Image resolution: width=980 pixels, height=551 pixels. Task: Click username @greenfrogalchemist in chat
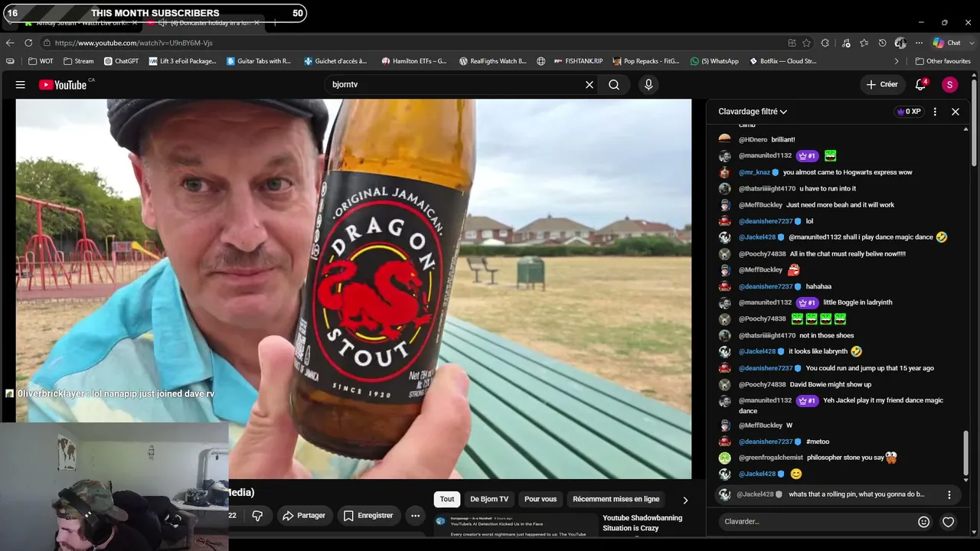pos(771,458)
